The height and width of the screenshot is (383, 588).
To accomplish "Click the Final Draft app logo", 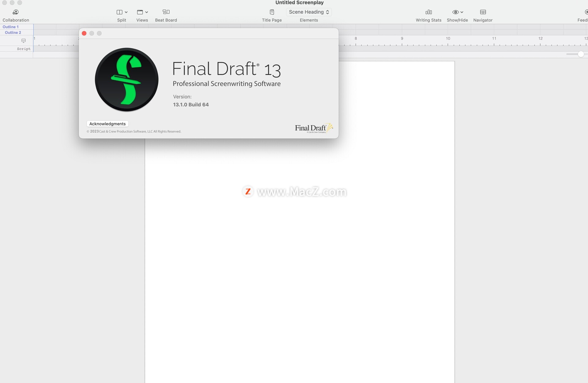I will coord(126,80).
